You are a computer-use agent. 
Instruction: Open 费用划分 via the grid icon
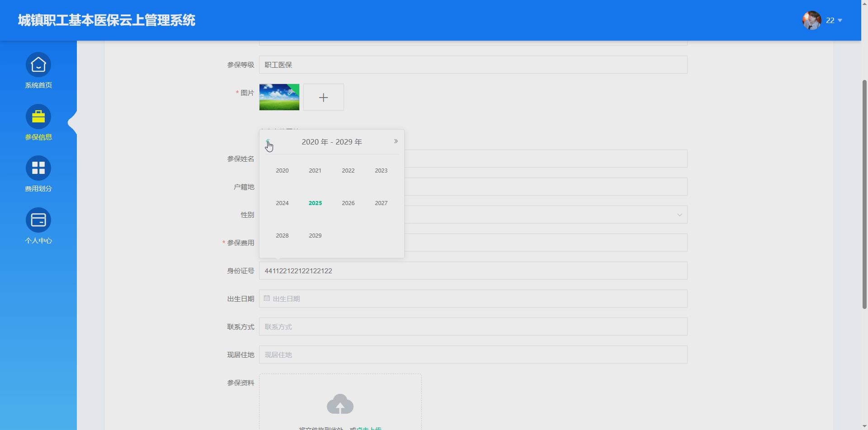click(38, 168)
